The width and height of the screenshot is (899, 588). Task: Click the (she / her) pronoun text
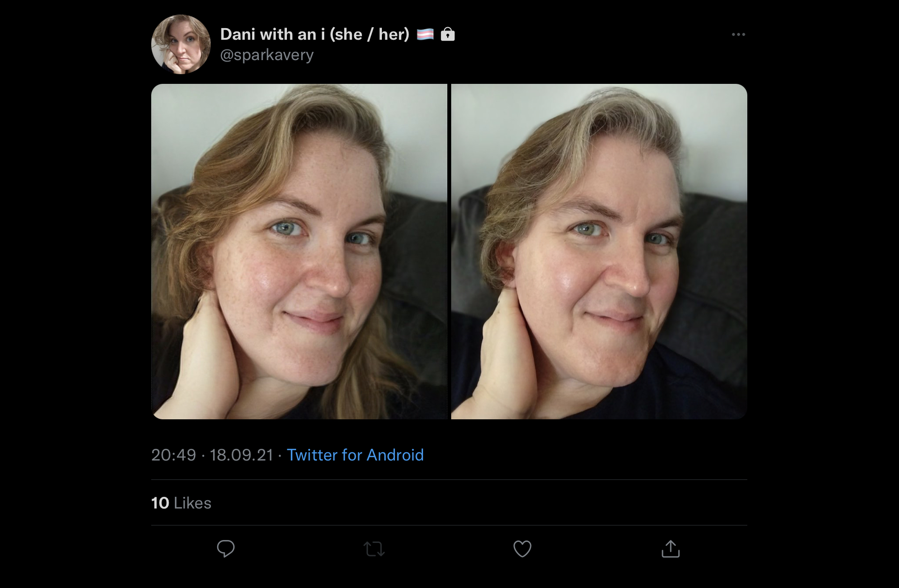370,34
